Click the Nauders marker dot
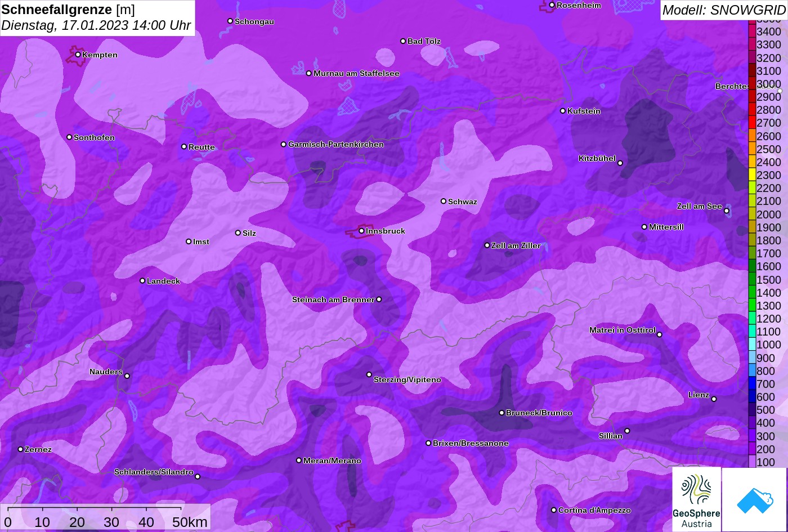This screenshot has height=532, width=788. (127, 376)
